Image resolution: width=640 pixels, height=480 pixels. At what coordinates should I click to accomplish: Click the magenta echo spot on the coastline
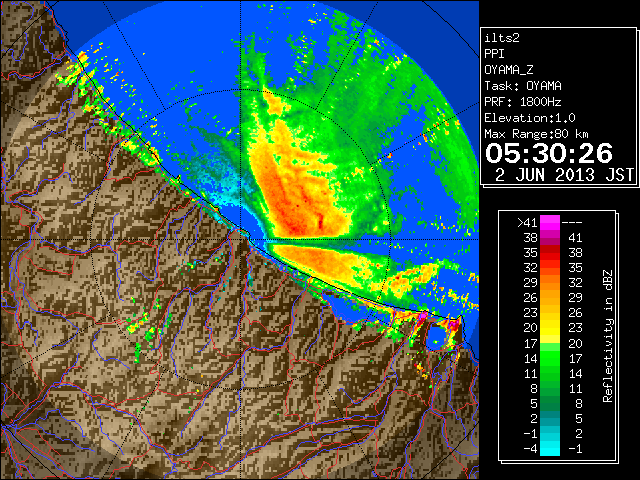tap(423, 316)
